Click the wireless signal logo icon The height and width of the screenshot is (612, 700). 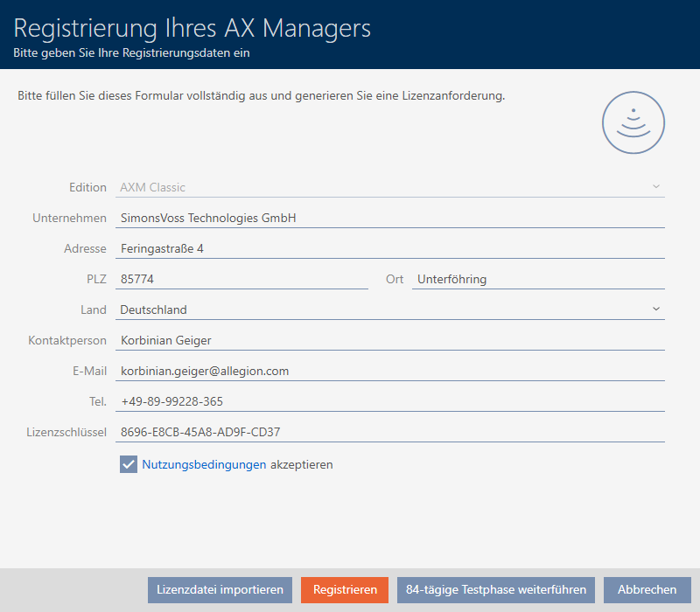point(633,123)
